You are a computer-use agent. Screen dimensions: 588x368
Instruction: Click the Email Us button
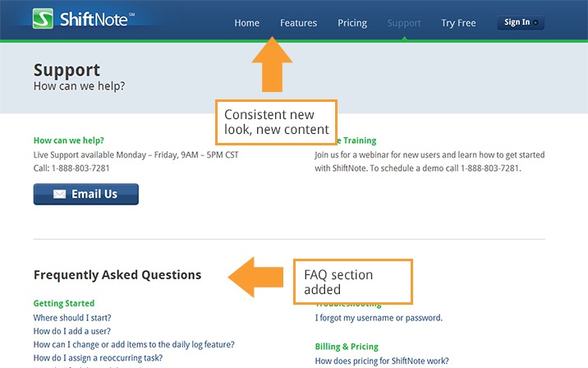(x=85, y=194)
